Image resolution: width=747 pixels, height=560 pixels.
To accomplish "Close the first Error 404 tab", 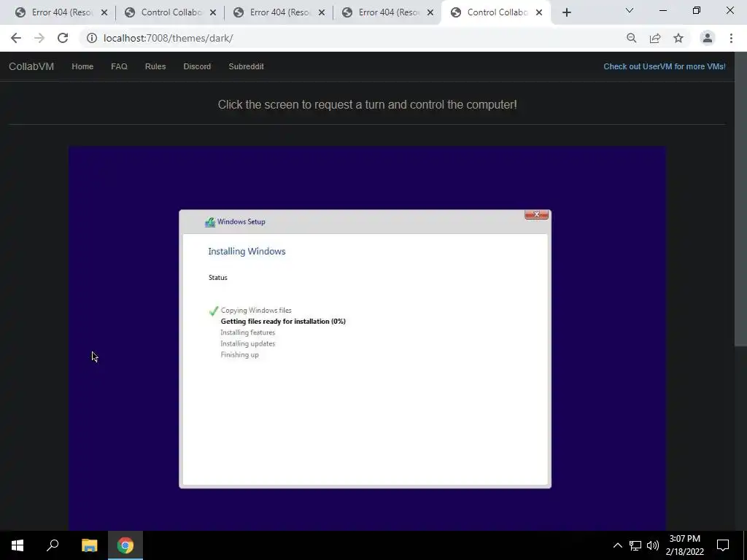I will coord(104,13).
